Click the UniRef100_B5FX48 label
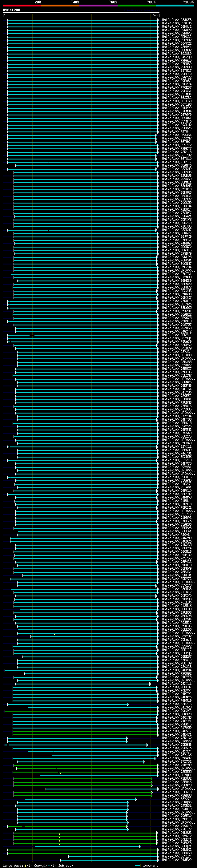Image resolution: width=197 pixels, height=868 pixels. (x=177, y=443)
